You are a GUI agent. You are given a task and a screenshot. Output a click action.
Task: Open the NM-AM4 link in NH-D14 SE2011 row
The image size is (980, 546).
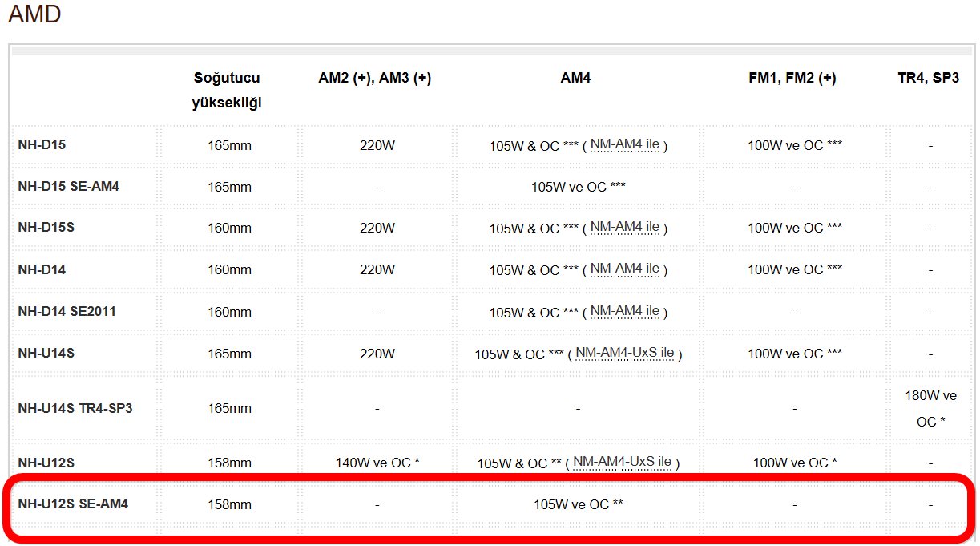pyautogui.click(x=625, y=311)
